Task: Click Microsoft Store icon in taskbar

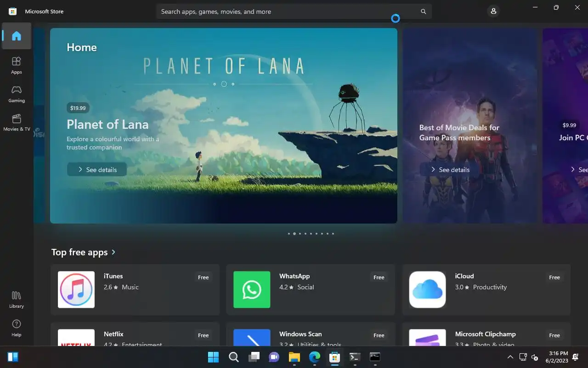Action: pos(335,357)
